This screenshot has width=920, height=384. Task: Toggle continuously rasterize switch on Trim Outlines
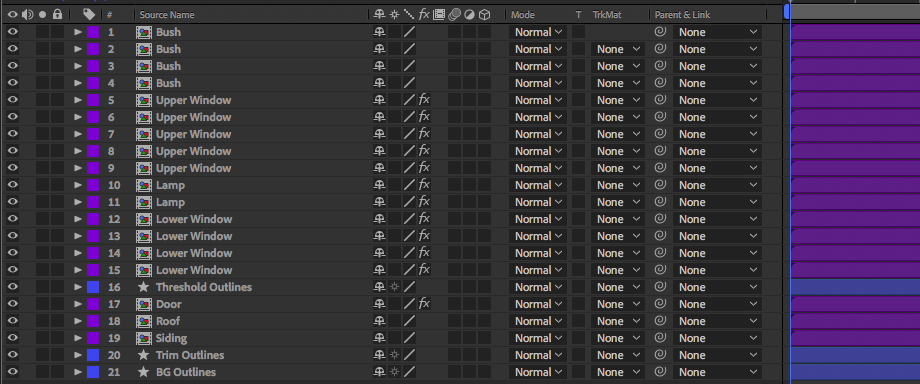point(394,355)
